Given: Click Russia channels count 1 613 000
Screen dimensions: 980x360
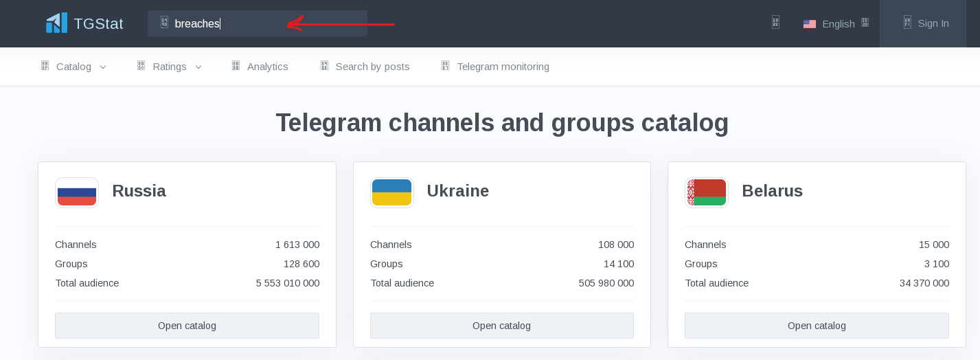Looking at the screenshot, I should (297, 245).
